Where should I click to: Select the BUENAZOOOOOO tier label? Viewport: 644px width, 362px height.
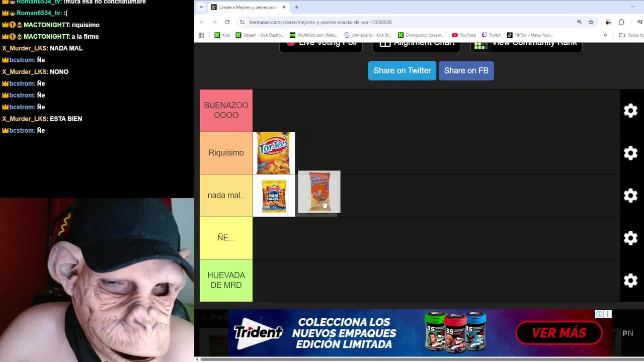[x=226, y=110]
